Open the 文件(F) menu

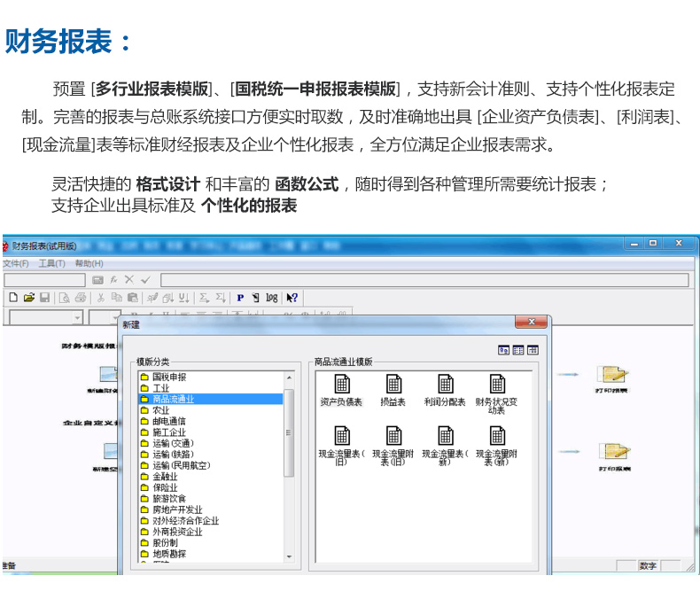(x=16, y=263)
